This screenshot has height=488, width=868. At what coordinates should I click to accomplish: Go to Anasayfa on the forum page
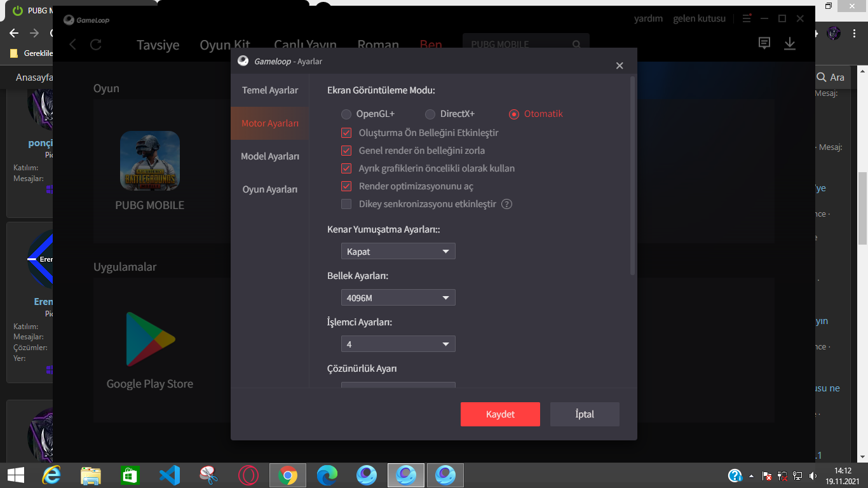[35, 78]
